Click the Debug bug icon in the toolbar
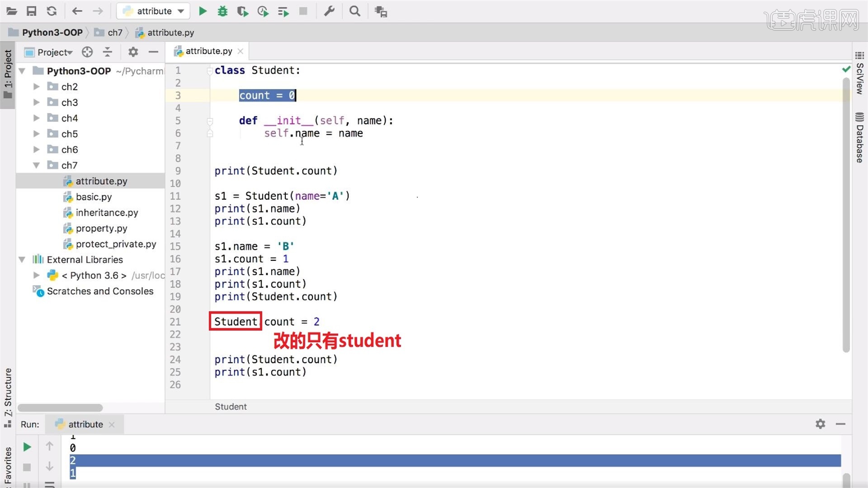Screen dimensions: 868x488 (x=222, y=11)
